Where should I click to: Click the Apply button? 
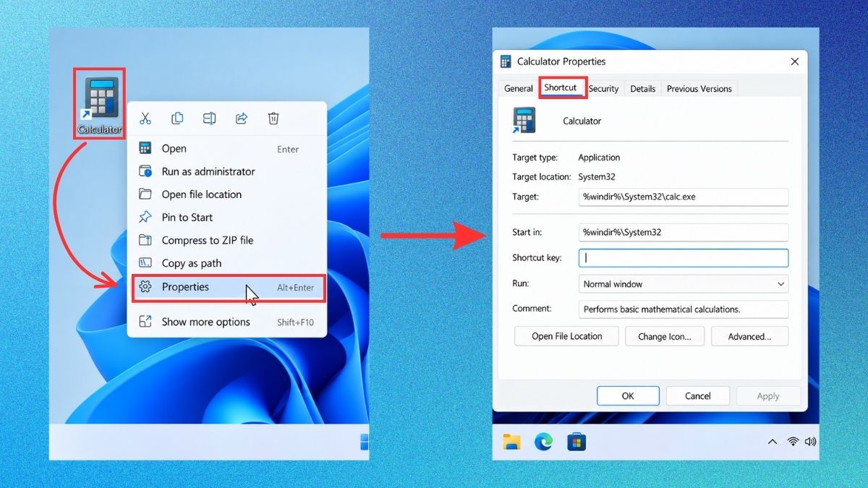768,396
